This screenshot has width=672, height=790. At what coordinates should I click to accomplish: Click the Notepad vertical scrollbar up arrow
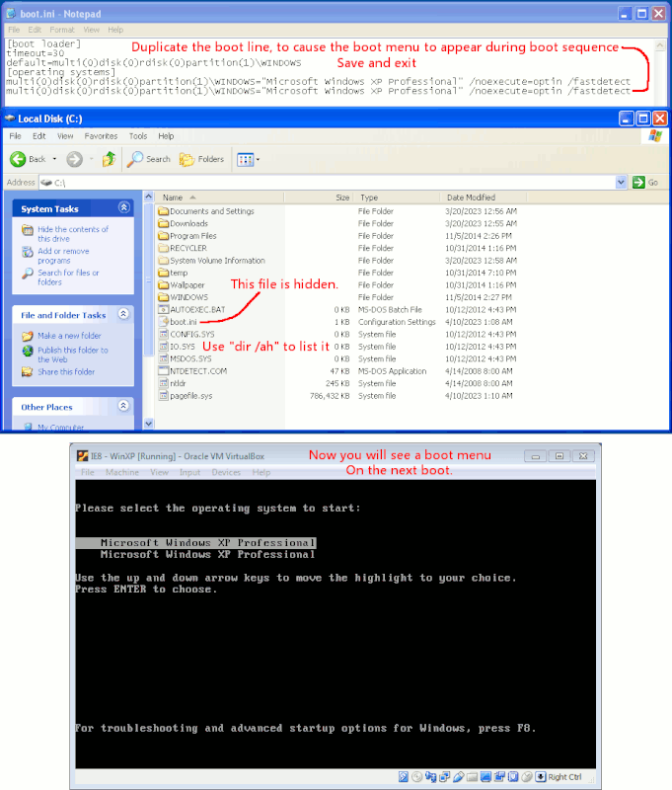point(660,45)
